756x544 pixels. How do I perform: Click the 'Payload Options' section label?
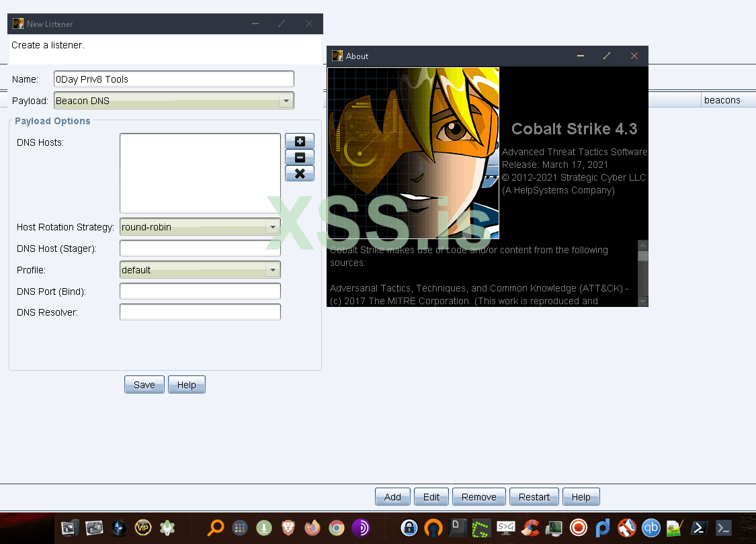pyautogui.click(x=52, y=121)
